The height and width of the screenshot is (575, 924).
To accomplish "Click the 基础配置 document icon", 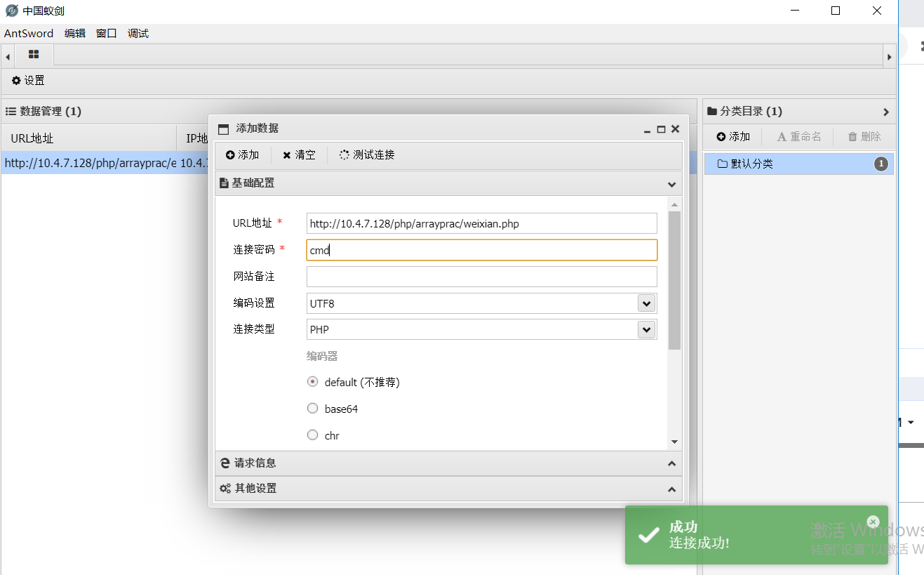I will (225, 183).
